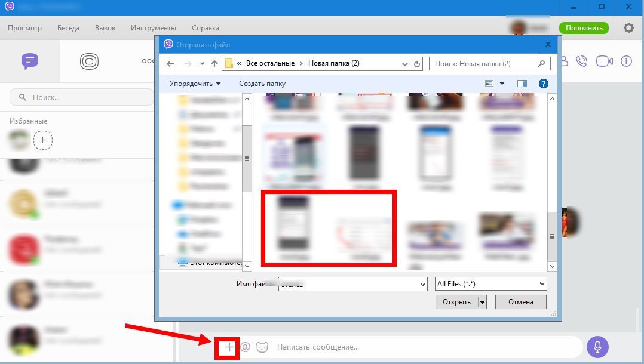Change the view mode icon
Screen dimensions: 644x364
(x=489, y=84)
